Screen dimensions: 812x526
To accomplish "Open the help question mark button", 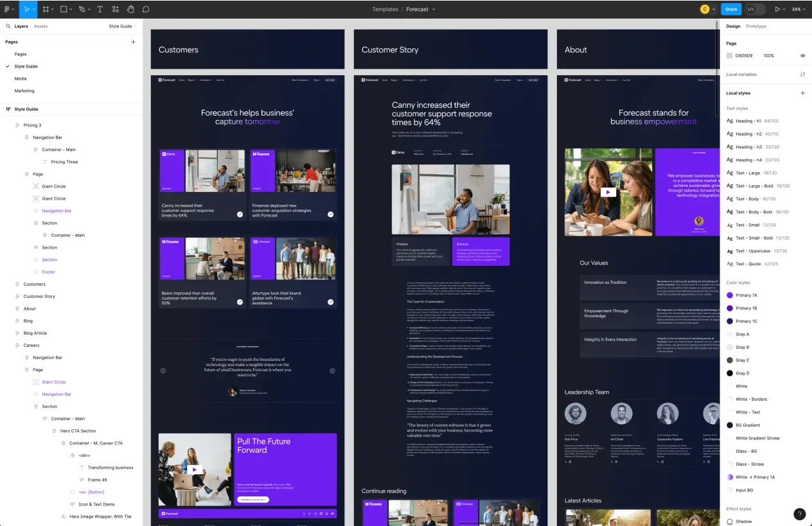I will [799, 514].
